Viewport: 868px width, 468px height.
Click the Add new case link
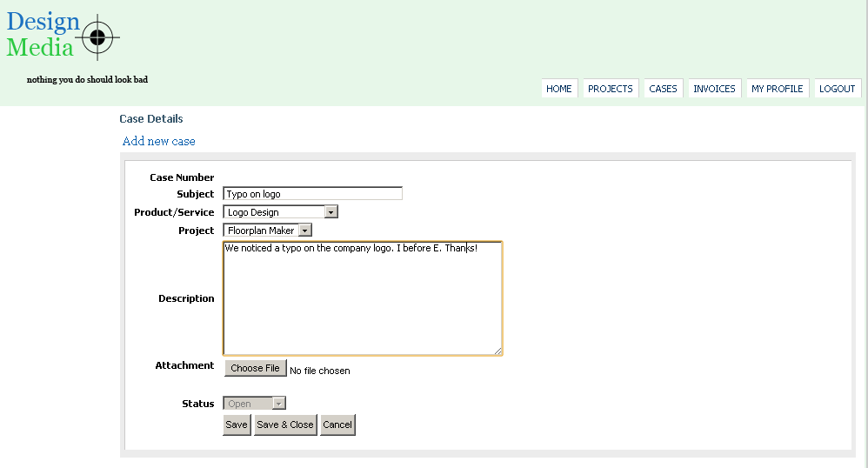click(x=159, y=141)
